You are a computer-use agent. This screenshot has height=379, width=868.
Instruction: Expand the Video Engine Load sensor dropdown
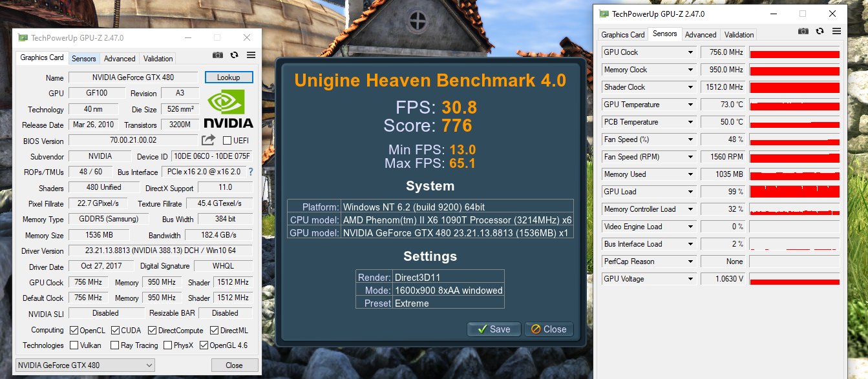pos(690,227)
